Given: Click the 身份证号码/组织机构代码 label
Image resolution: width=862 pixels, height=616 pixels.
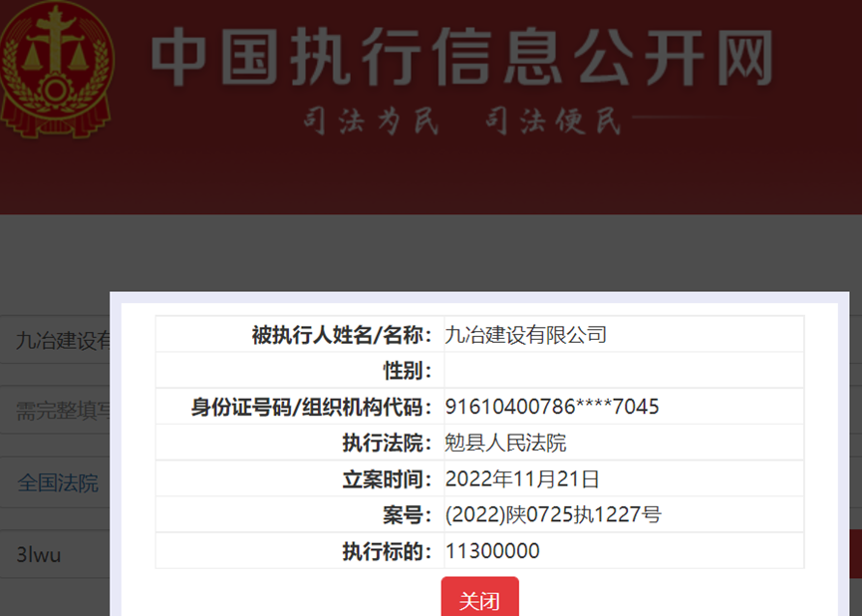Looking at the screenshot, I should 311,407.
